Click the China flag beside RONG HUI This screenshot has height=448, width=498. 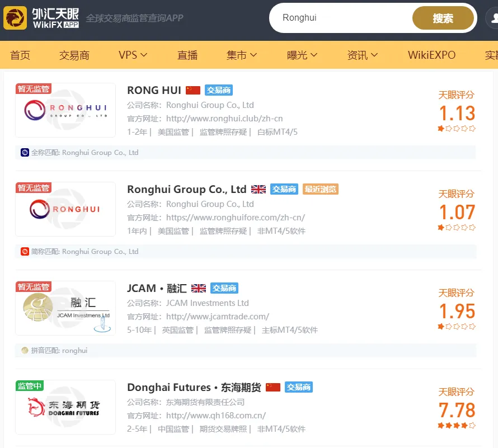click(x=193, y=90)
